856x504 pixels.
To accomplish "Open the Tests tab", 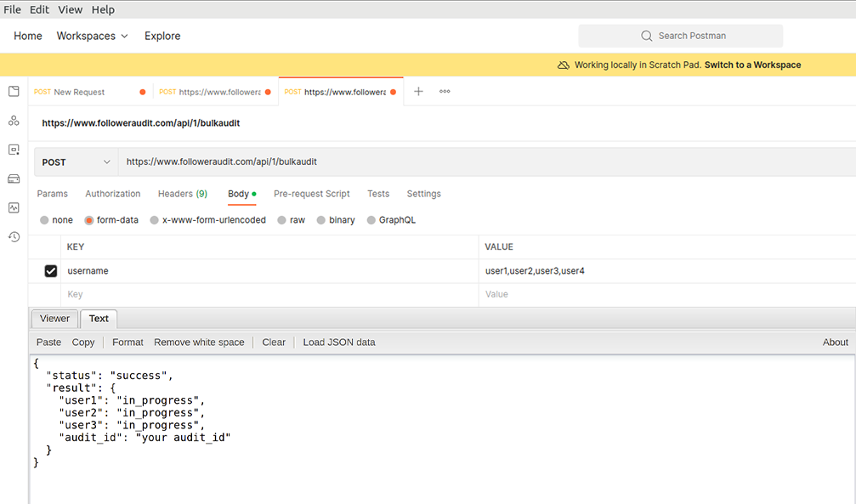I will 378,194.
